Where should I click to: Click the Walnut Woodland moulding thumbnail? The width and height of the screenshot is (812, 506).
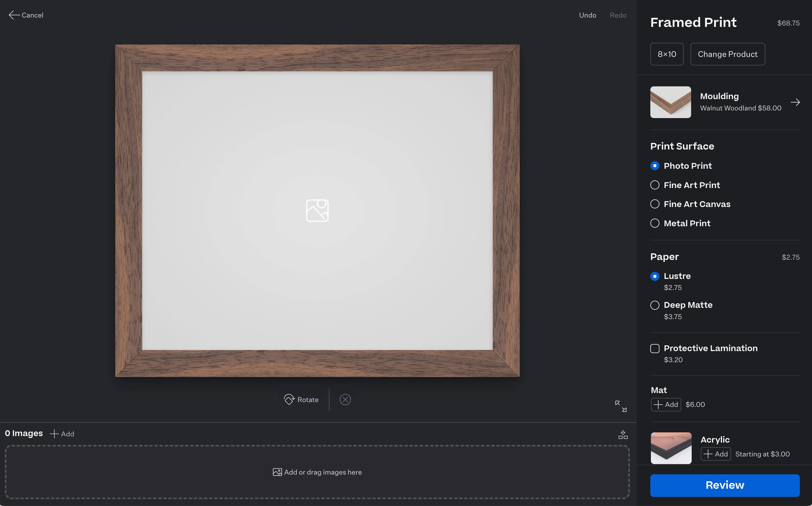pyautogui.click(x=670, y=102)
